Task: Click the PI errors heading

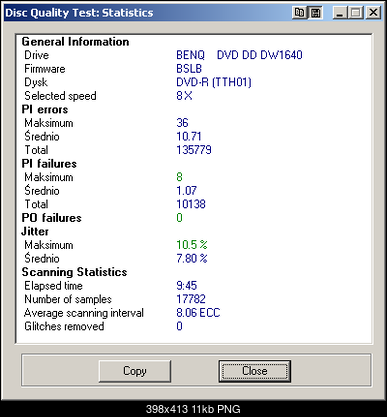Action: (x=45, y=109)
